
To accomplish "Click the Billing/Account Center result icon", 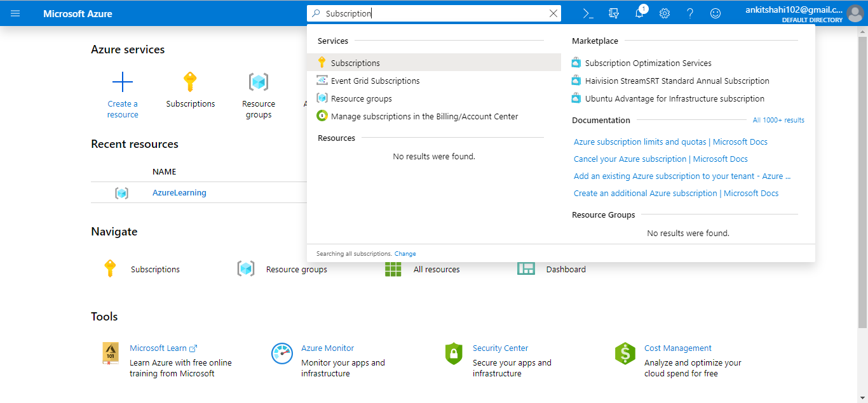I will pos(322,116).
